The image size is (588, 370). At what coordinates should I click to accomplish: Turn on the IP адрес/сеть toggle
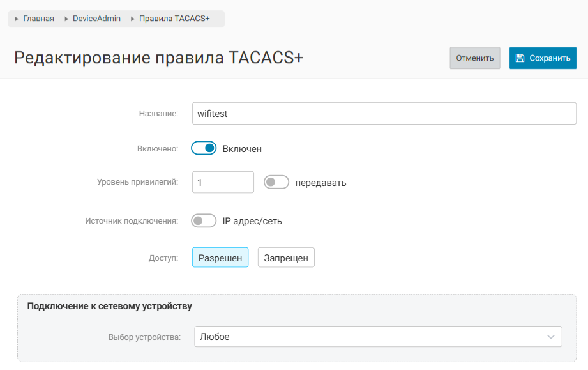(204, 221)
